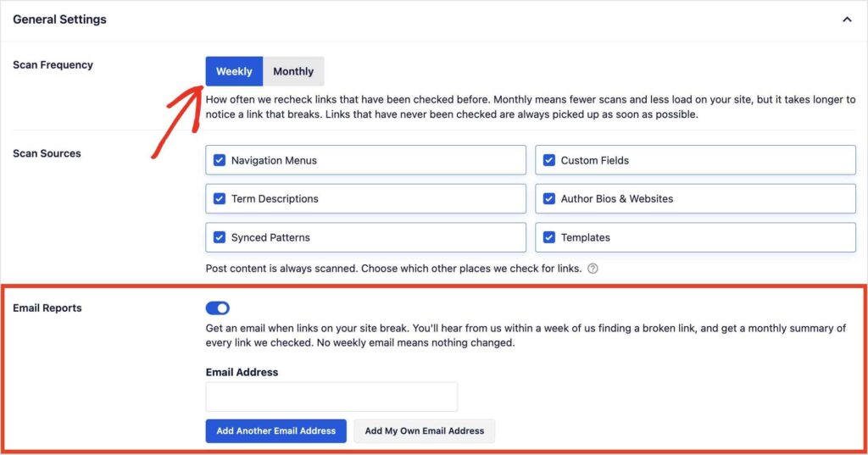Image resolution: width=868 pixels, height=455 pixels.
Task: Uncheck Term Descriptions scan source
Action: [220, 199]
